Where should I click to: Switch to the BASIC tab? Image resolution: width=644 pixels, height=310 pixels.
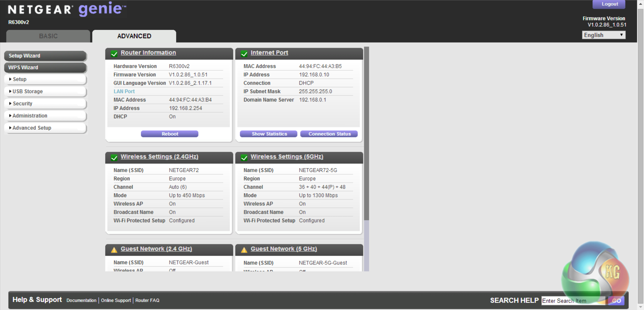(x=48, y=36)
